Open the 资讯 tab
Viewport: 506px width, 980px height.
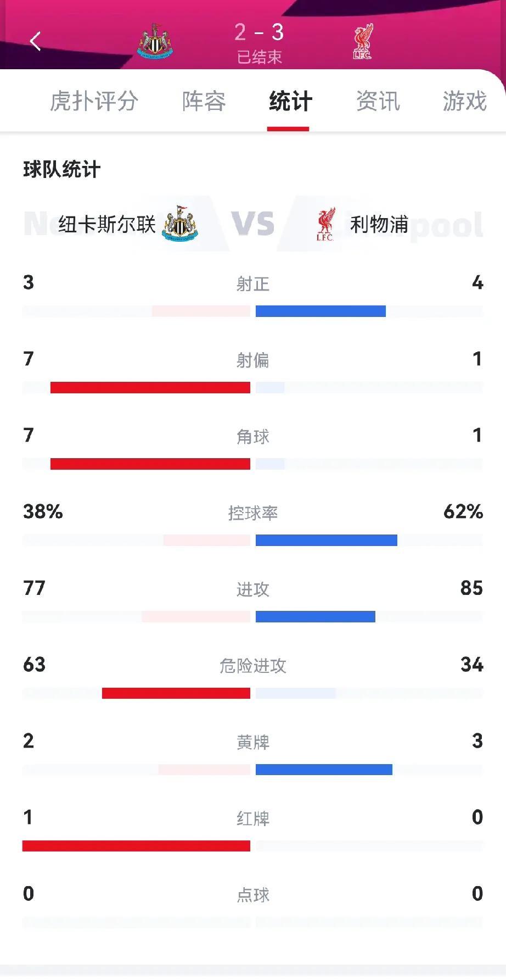(378, 101)
